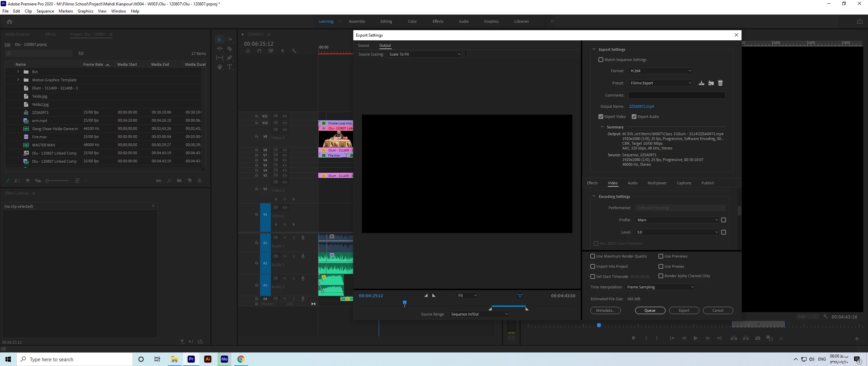Enable Match Sequence Settings checkbox
The height and width of the screenshot is (366, 868).
(601, 60)
